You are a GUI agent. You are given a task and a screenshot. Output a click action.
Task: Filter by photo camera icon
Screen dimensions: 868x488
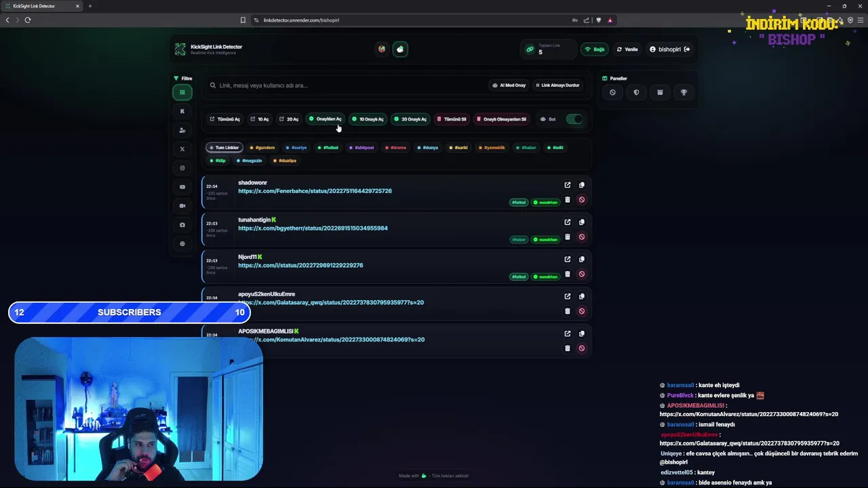pos(182,225)
